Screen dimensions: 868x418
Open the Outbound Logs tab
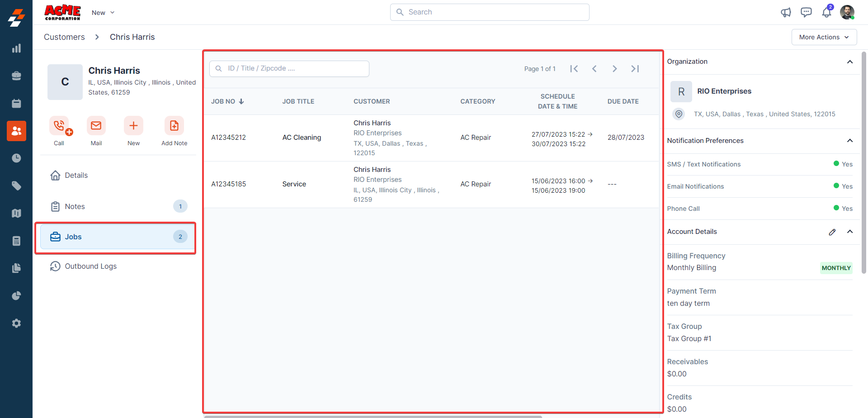point(90,266)
